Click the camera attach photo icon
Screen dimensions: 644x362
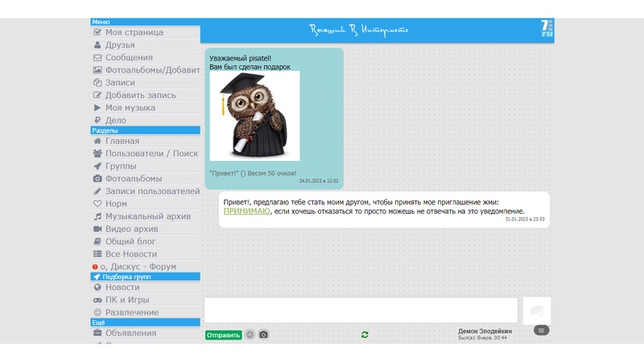[263, 335]
